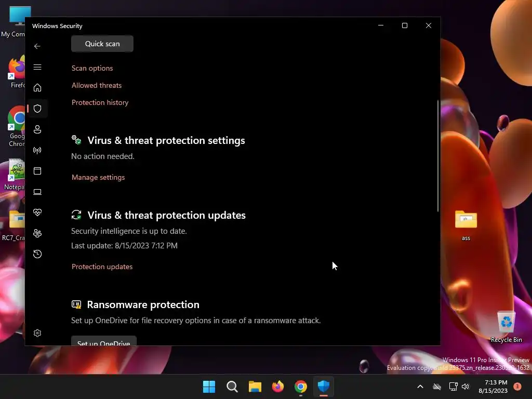Click the ransomware protection warning icon
The width and height of the screenshot is (532, 399).
[76, 304]
